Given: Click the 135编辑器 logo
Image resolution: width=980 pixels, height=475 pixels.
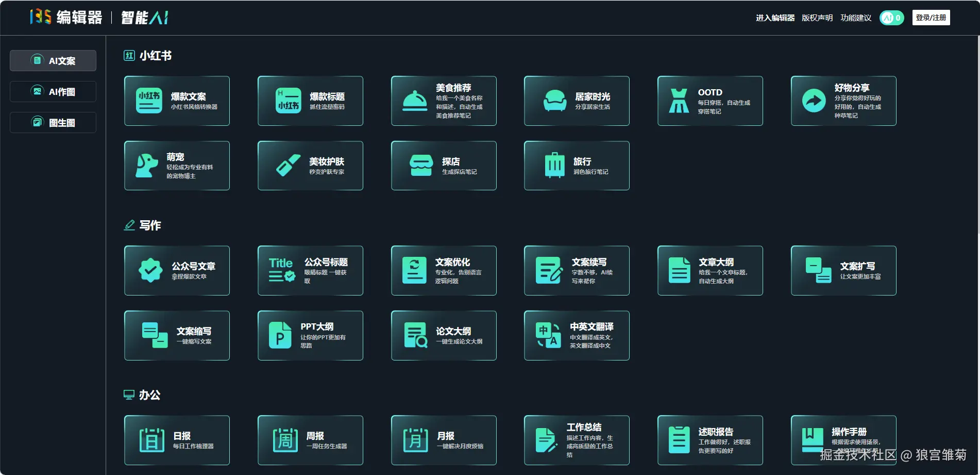Looking at the screenshot, I should tap(66, 18).
